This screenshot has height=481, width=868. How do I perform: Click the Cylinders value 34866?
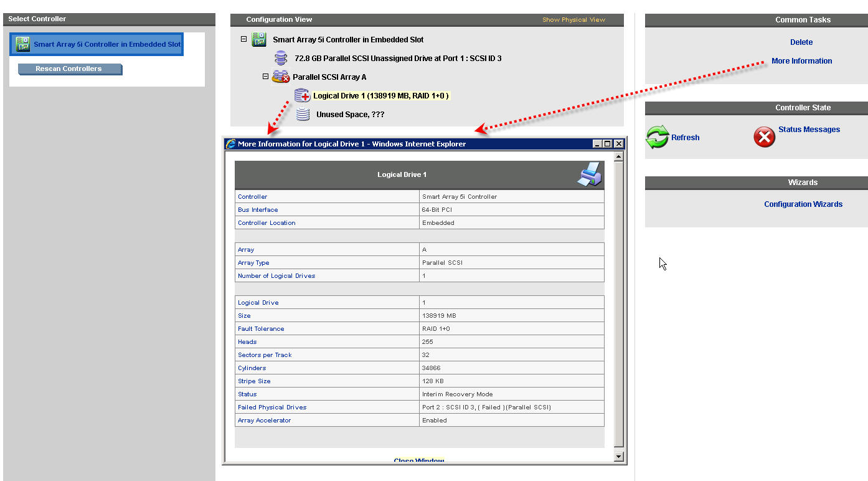[x=432, y=368]
